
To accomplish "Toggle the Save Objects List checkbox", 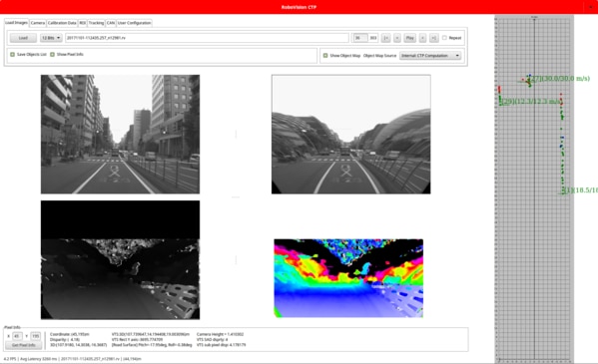I will tap(13, 55).
